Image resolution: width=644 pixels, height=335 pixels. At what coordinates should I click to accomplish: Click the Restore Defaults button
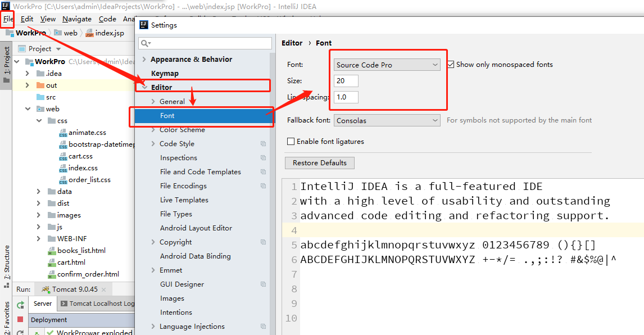click(320, 163)
